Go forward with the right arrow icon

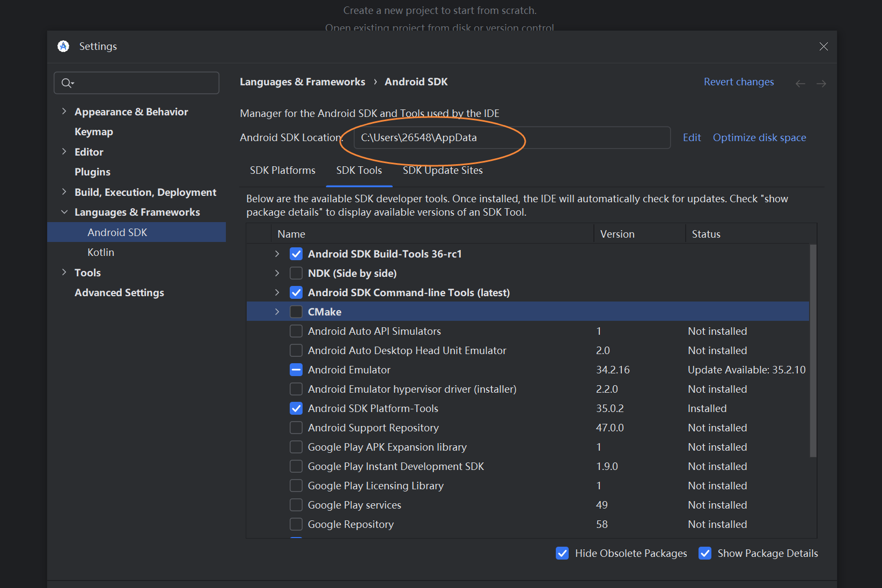click(821, 83)
